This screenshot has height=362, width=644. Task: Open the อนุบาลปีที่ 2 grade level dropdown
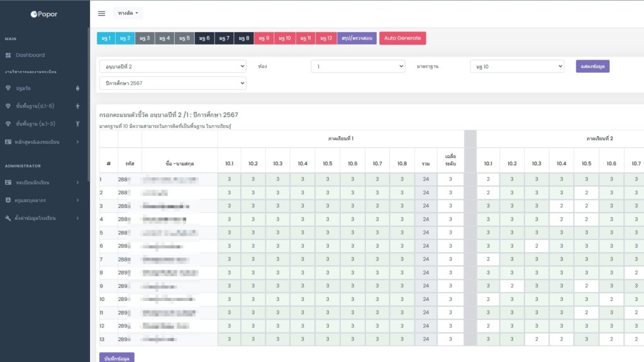(x=173, y=66)
